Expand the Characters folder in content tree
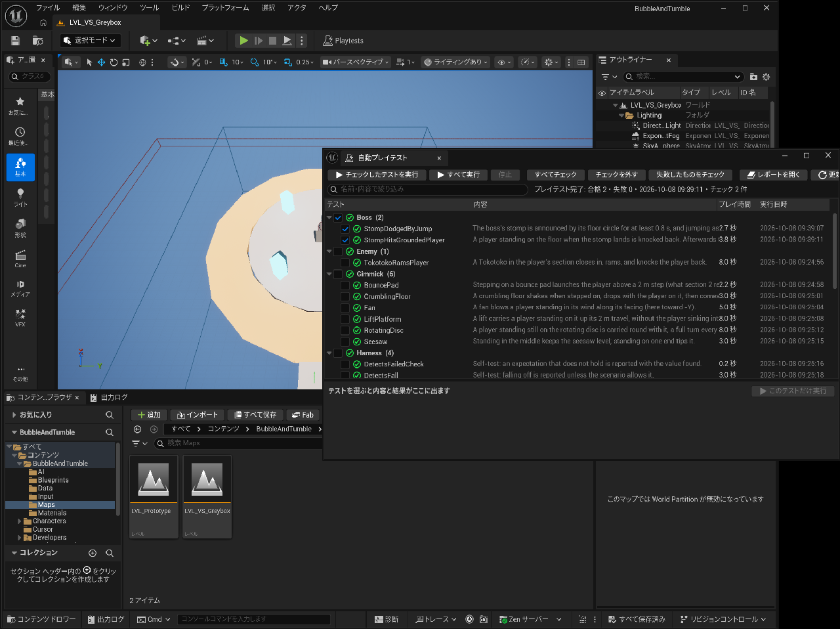 coord(20,521)
